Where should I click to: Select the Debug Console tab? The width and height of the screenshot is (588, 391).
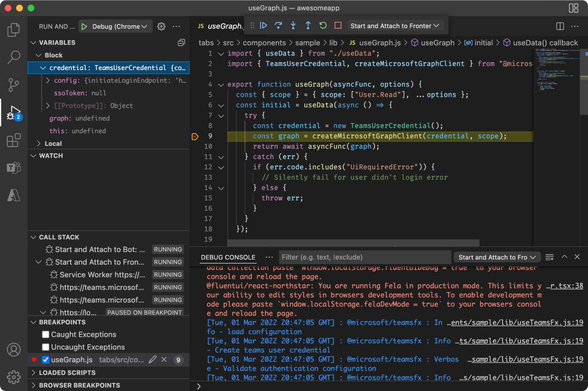coord(228,257)
